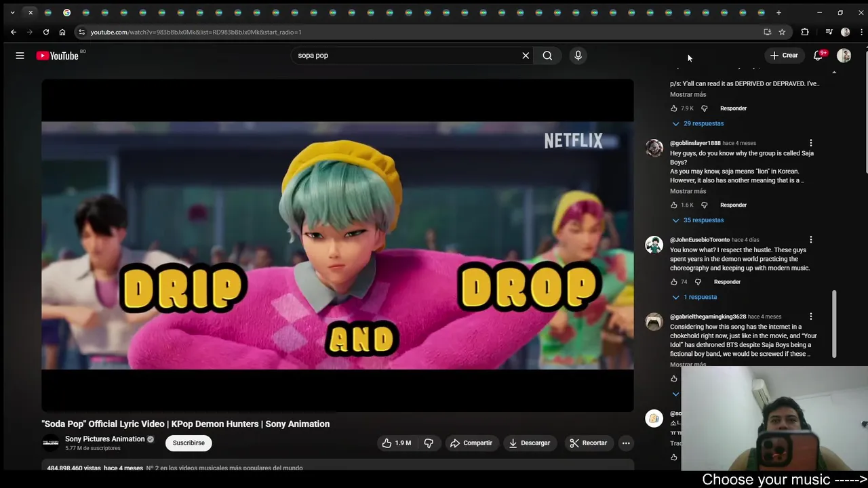The image size is (868, 488).
Task: Click the video player to pause
Action: coord(338,245)
